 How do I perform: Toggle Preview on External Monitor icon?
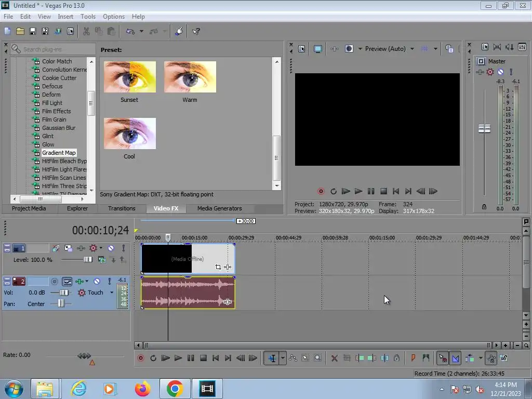click(x=318, y=49)
